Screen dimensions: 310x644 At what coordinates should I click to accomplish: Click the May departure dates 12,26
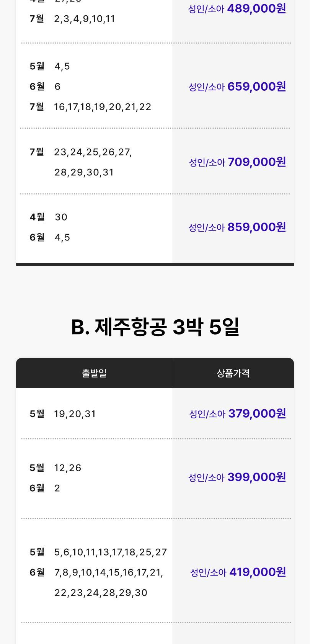coord(68,468)
